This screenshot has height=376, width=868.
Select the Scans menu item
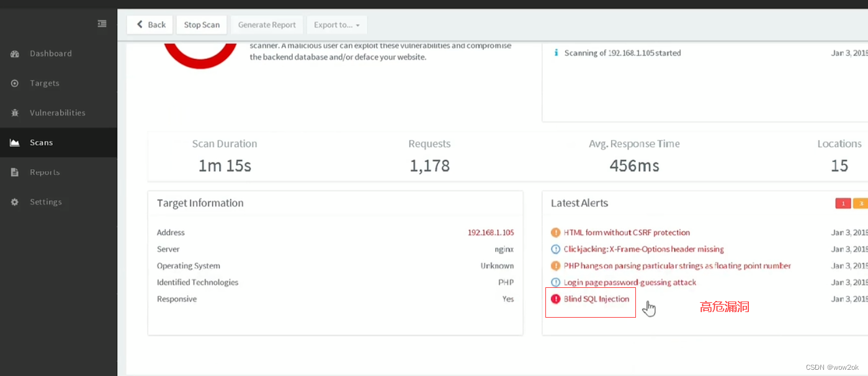coord(58,143)
